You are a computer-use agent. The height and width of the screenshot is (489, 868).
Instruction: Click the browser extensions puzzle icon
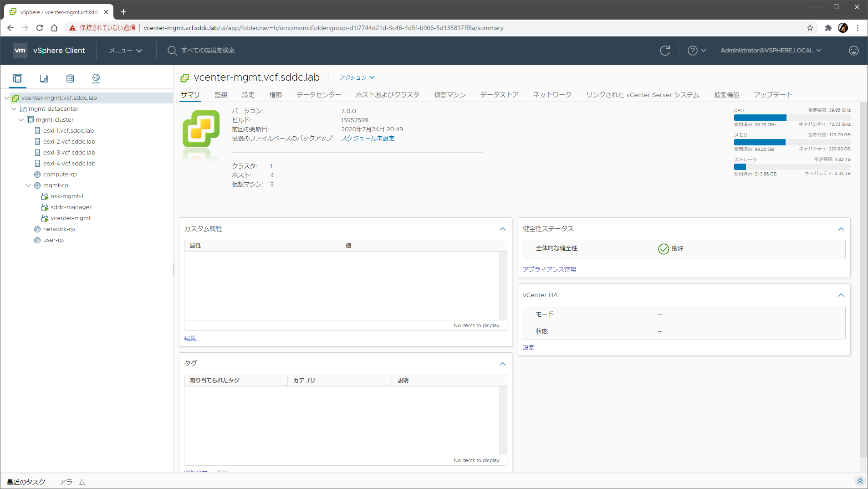[828, 28]
